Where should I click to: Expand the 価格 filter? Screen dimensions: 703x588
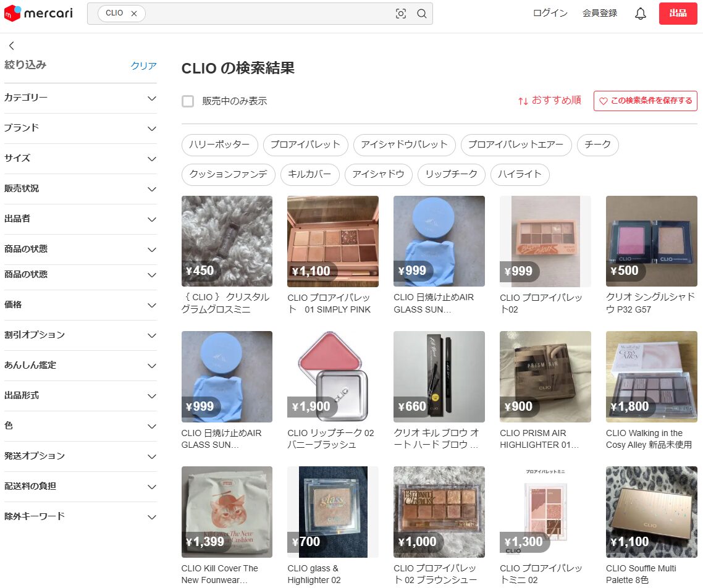point(80,304)
